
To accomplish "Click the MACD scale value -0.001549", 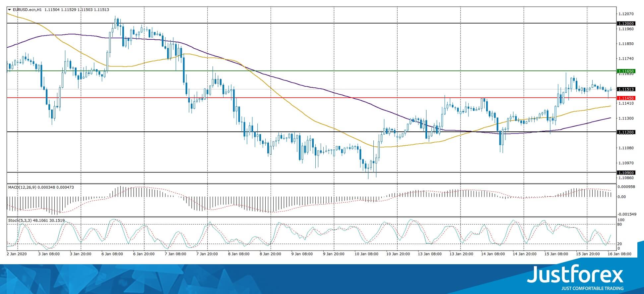I will click(627, 214).
